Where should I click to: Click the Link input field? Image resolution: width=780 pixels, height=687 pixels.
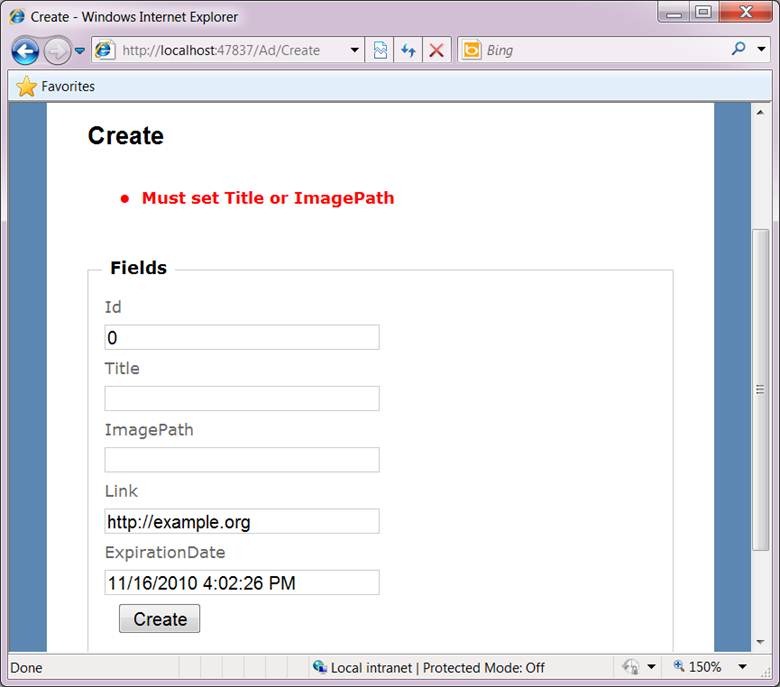click(242, 521)
